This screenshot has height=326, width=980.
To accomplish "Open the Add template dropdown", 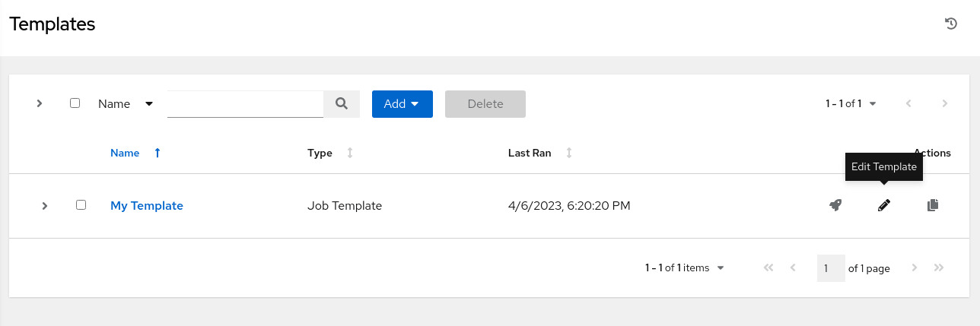I will click(x=402, y=104).
